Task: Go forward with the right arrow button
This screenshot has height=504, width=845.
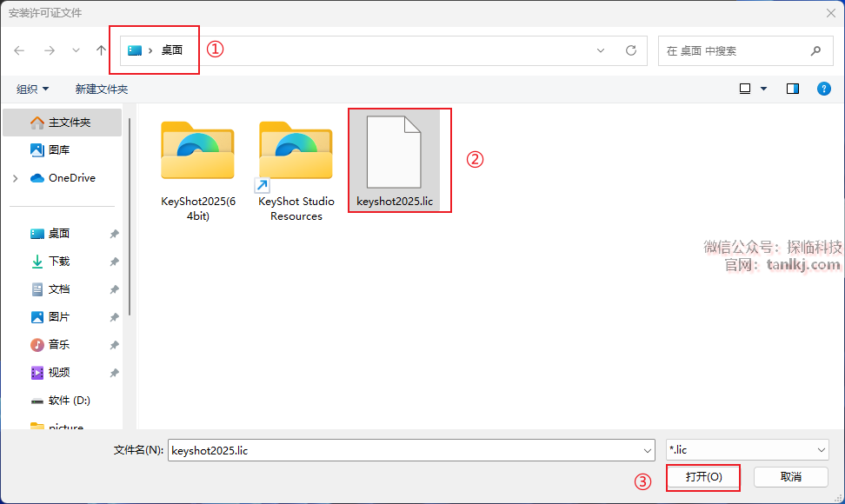Action: click(x=50, y=50)
